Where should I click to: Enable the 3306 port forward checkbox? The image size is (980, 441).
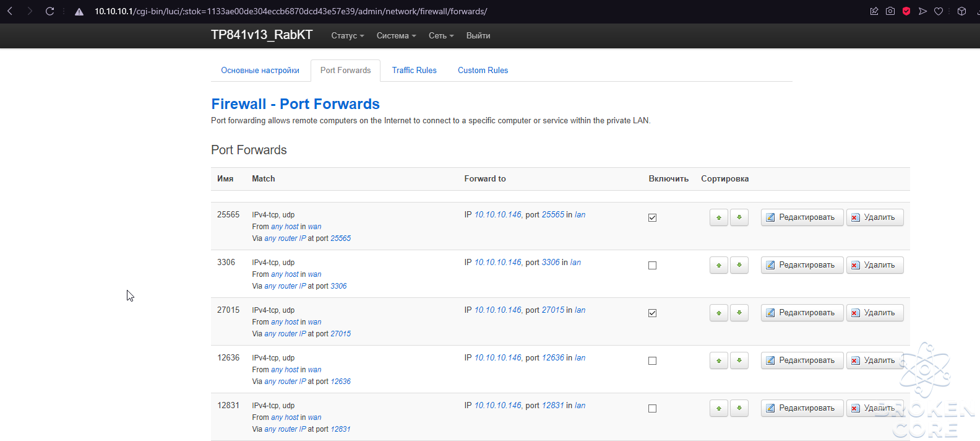[652, 265]
